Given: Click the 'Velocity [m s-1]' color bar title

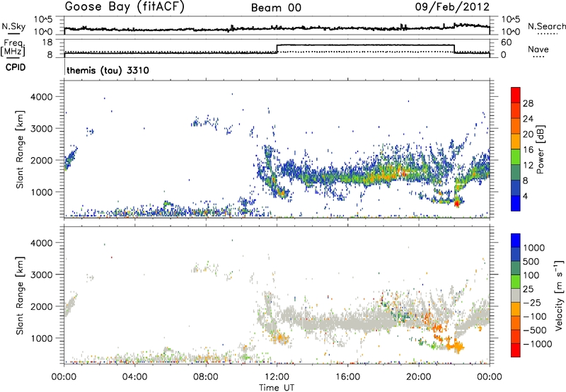Looking at the screenshot, I should click(560, 295).
